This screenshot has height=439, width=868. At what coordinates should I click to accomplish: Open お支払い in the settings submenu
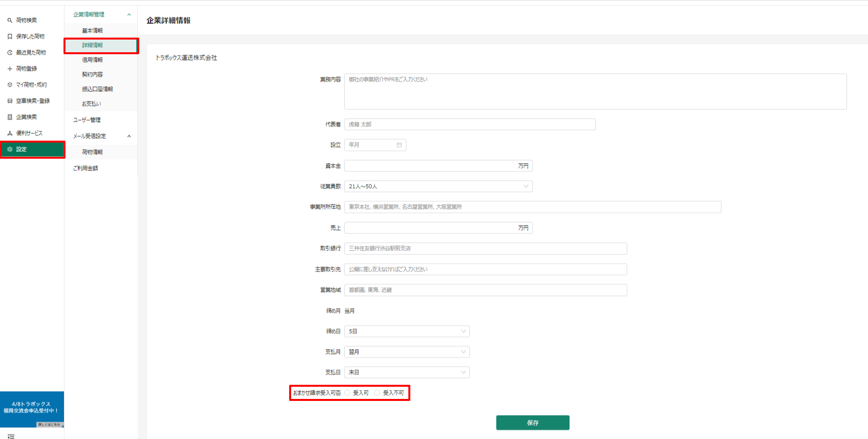[x=91, y=104]
